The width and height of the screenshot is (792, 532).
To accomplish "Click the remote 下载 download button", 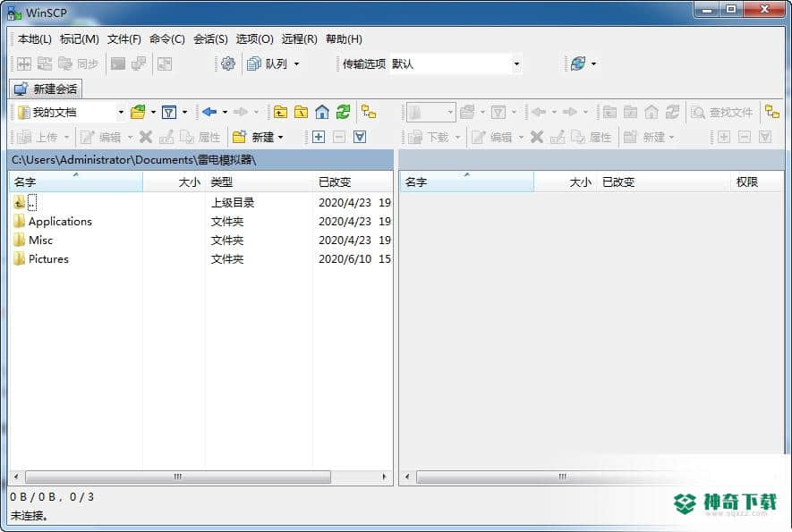I will click(429, 137).
